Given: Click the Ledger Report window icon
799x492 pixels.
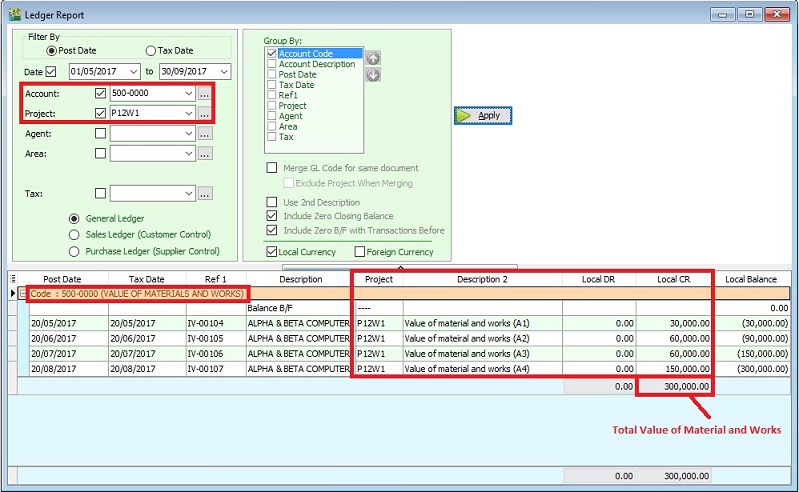Looking at the screenshot, I should click(13, 14).
